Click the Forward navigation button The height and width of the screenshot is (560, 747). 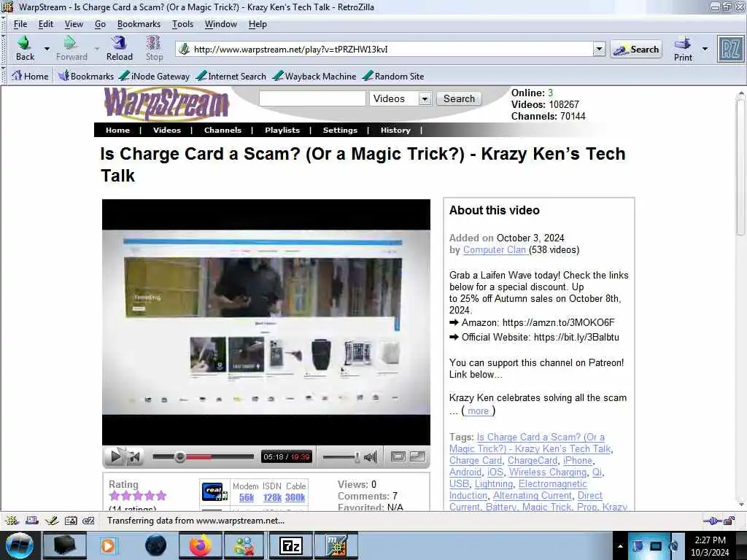pos(71,49)
